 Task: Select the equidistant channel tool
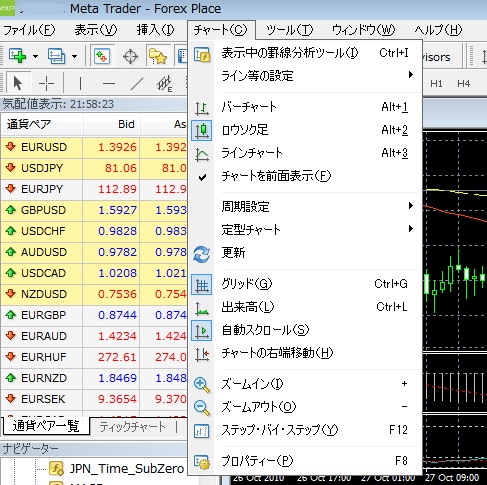[x=165, y=84]
